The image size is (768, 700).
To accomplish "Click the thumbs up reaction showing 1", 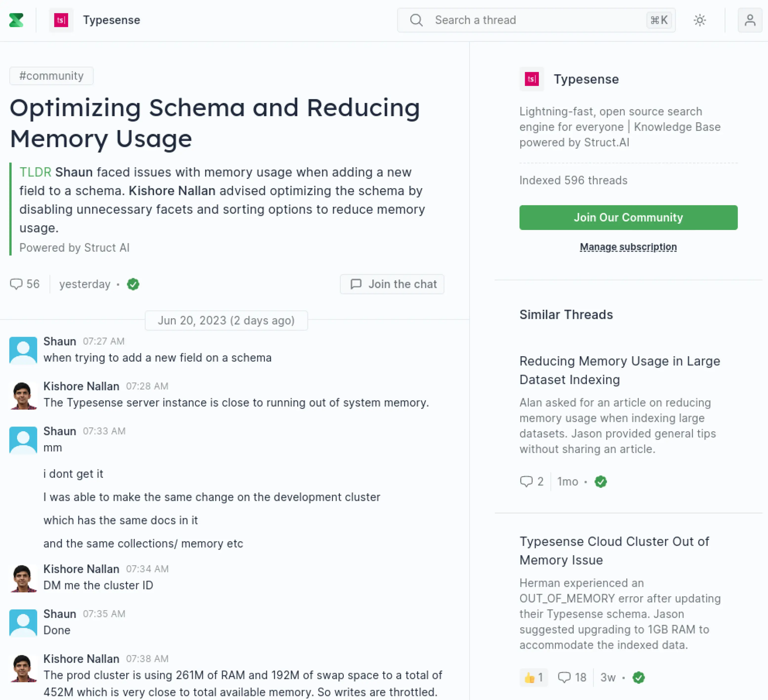I will click(533, 678).
